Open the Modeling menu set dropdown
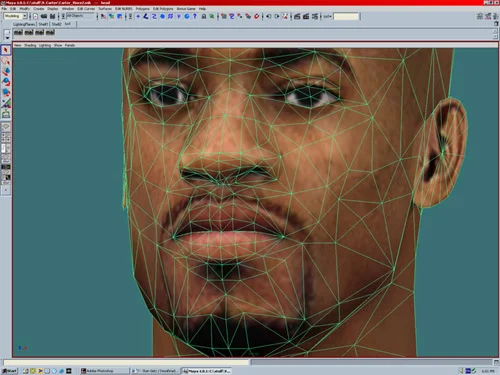This screenshot has height=375, width=500. point(15,16)
